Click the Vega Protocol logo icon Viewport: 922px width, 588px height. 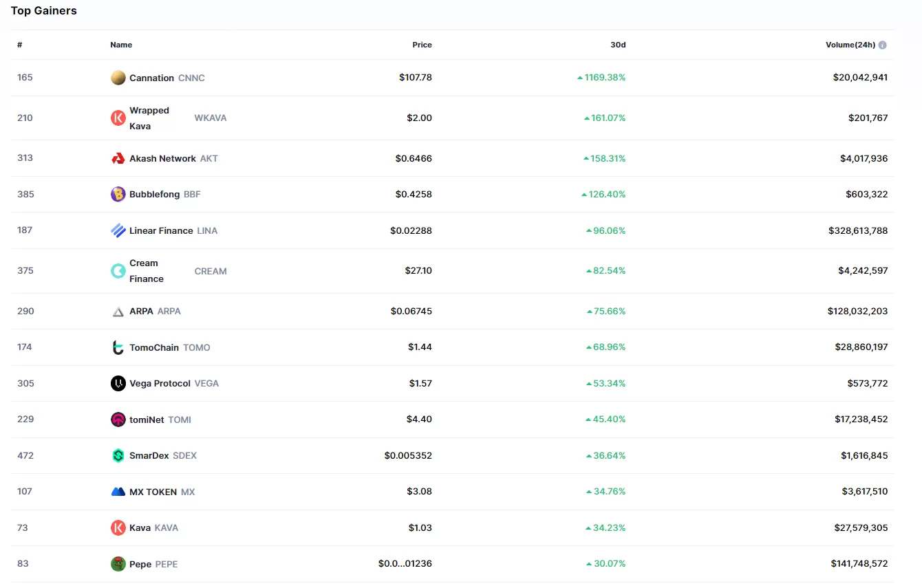click(118, 384)
